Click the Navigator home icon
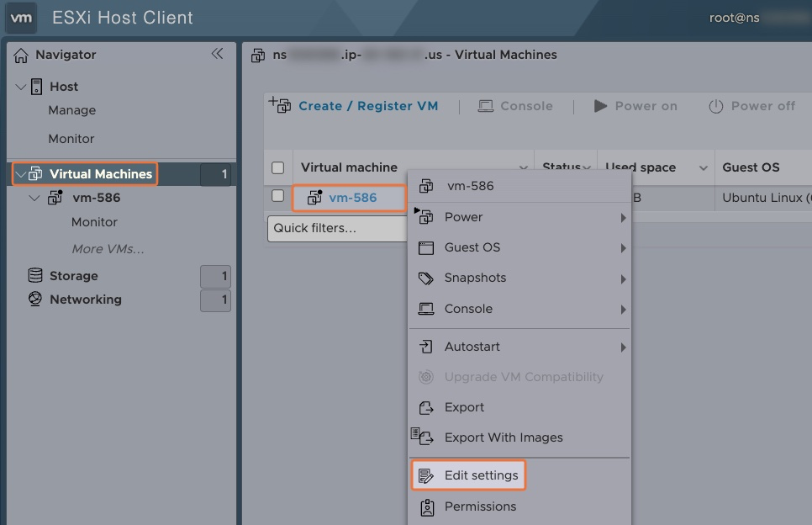The image size is (812, 525). 21,55
